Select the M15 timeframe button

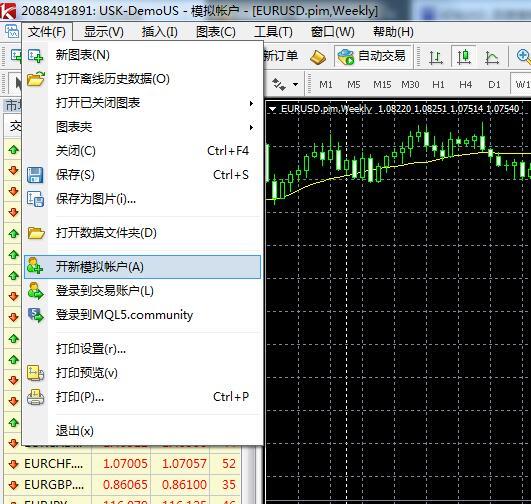pos(382,84)
